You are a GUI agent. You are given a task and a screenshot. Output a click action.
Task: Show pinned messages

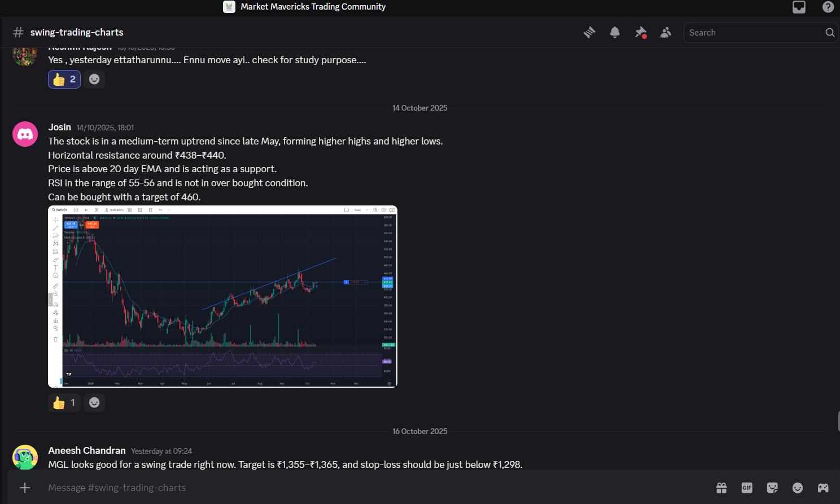(x=640, y=33)
